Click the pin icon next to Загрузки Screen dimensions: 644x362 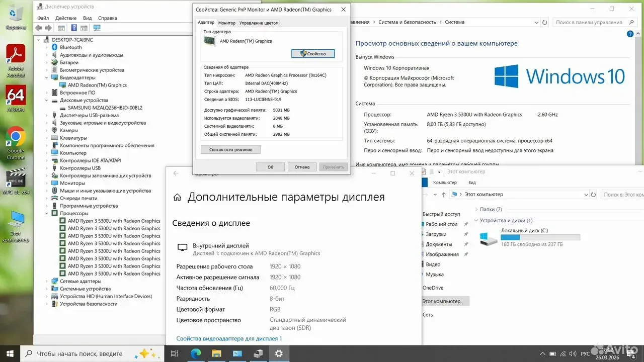(466, 234)
